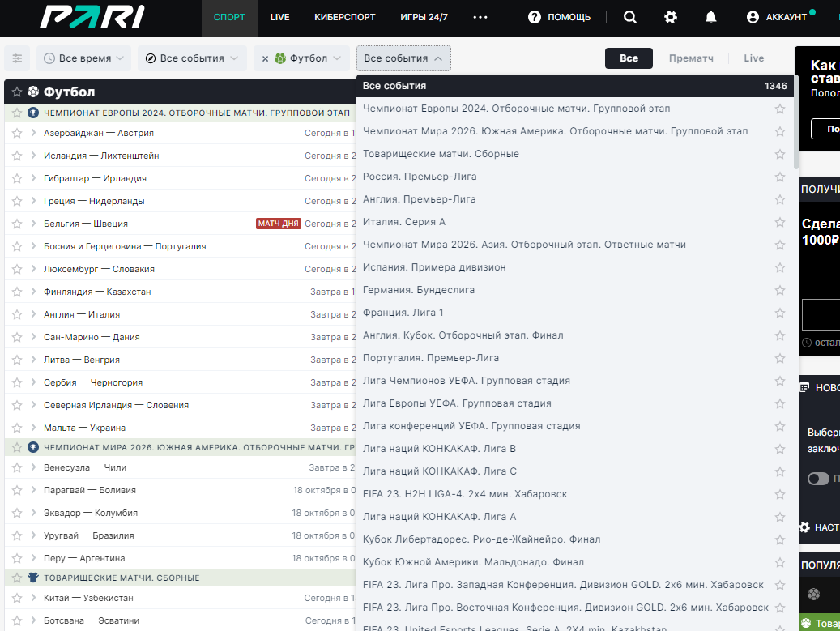840x631 pixels.
Task: Star Германия. Бундеслига in dropdown
Action: 779,290
